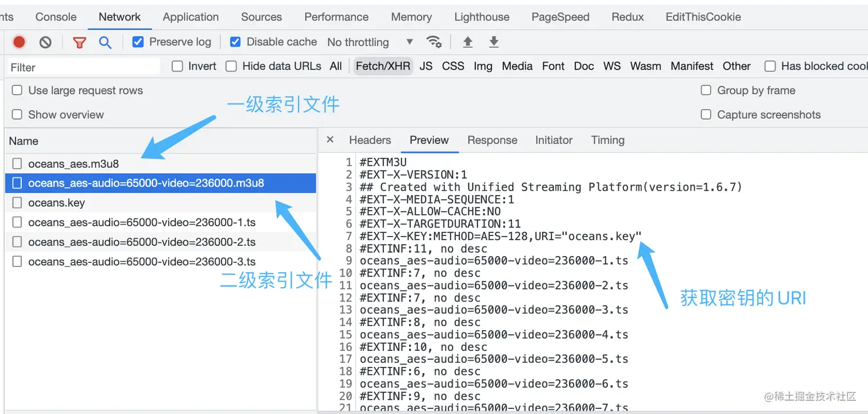Select oceans_aes-audio=65000-video=236000.m3u8 request

click(x=161, y=183)
